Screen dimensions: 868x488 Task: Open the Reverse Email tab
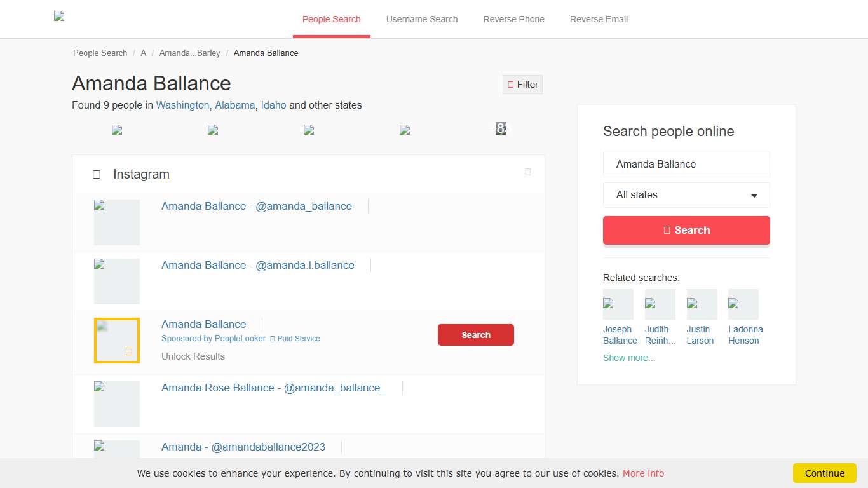click(x=598, y=19)
